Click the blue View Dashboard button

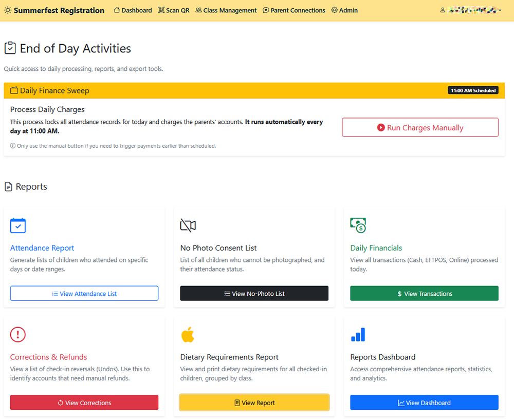[424, 403]
